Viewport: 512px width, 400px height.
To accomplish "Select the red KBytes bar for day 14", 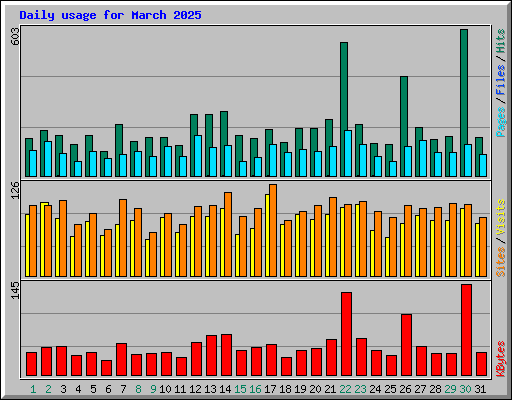I will [226, 355].
